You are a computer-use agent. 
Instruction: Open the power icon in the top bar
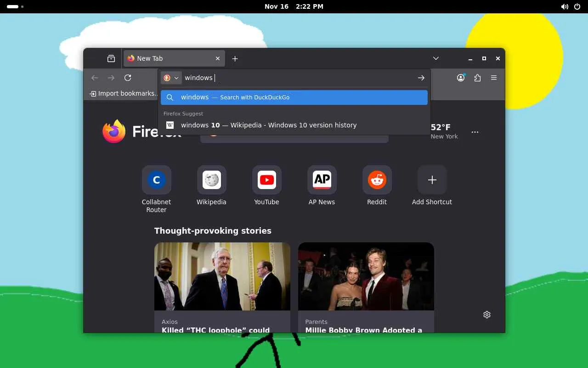pyautogui.click(x=577, y=6)
